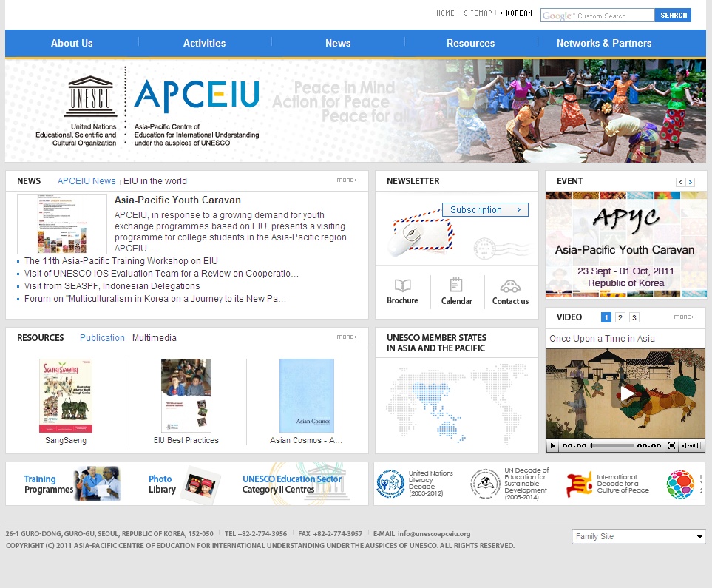Play the video with bottom play button
Image resolution: width=712 pixels, height=588 pixels.
[x=552, y=445]
